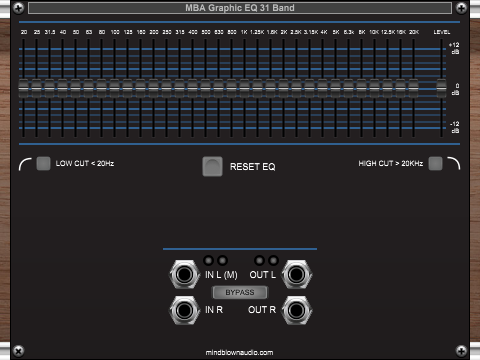This screenshot has height=360, width=480.
Task: Click the 50 Hz band slider handle
Action: tap(75, 88)
